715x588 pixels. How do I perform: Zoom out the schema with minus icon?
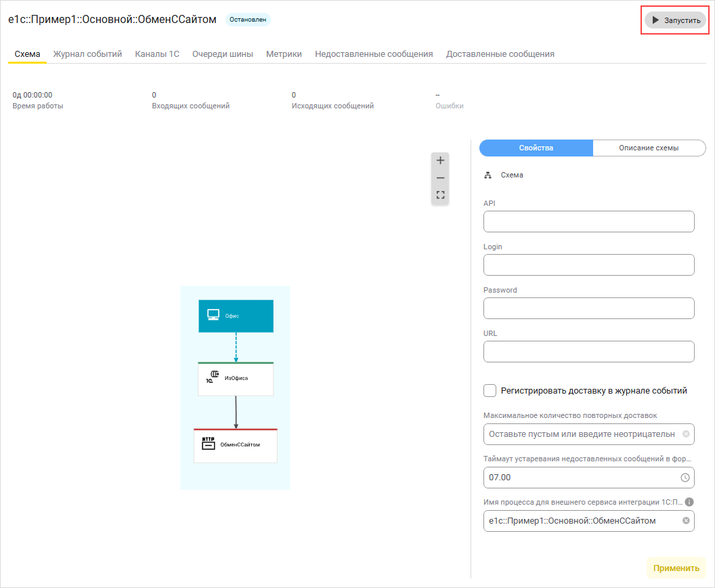point(440,178)
